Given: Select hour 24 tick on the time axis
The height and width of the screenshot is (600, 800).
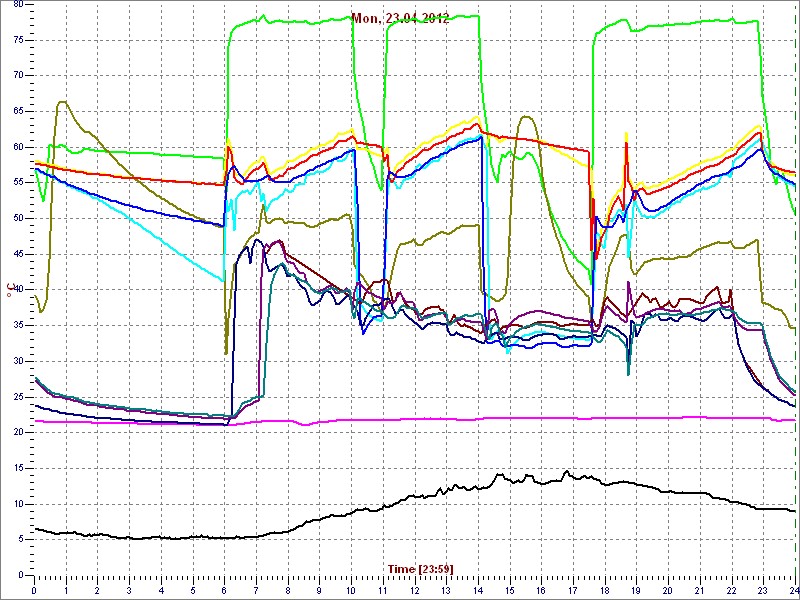Looking at the screenshot, I should [x=792, y=590].
